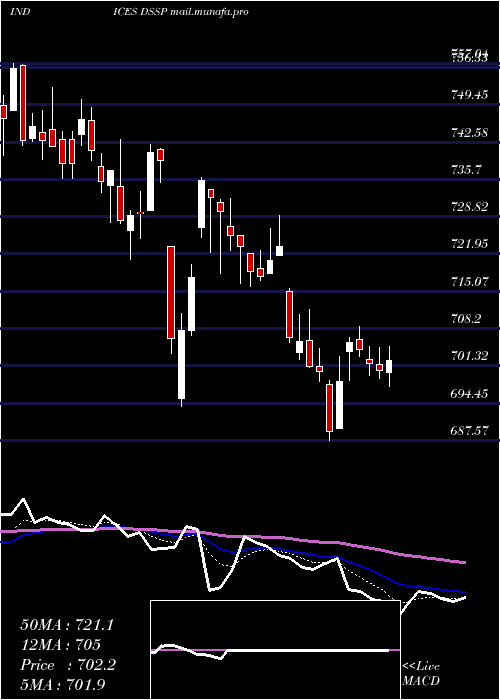Click the MACD inset chart panel
Screen dimensions: 500x700
click(275, 650)
